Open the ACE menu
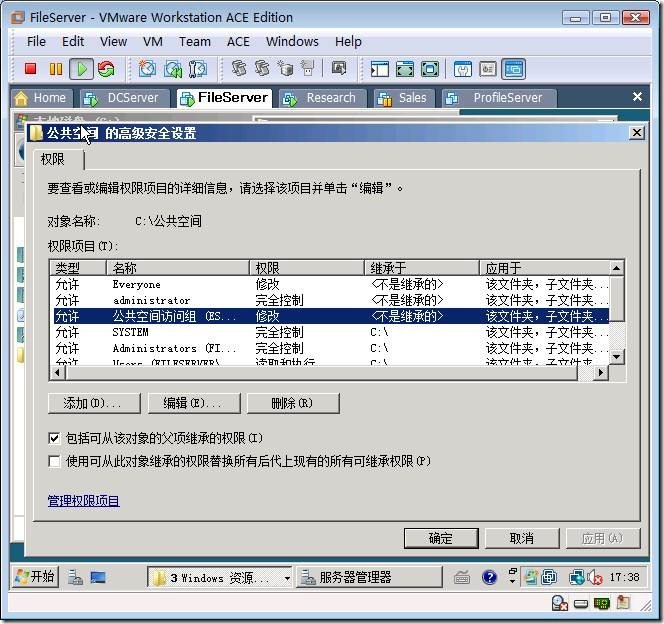 pos(238,41)
